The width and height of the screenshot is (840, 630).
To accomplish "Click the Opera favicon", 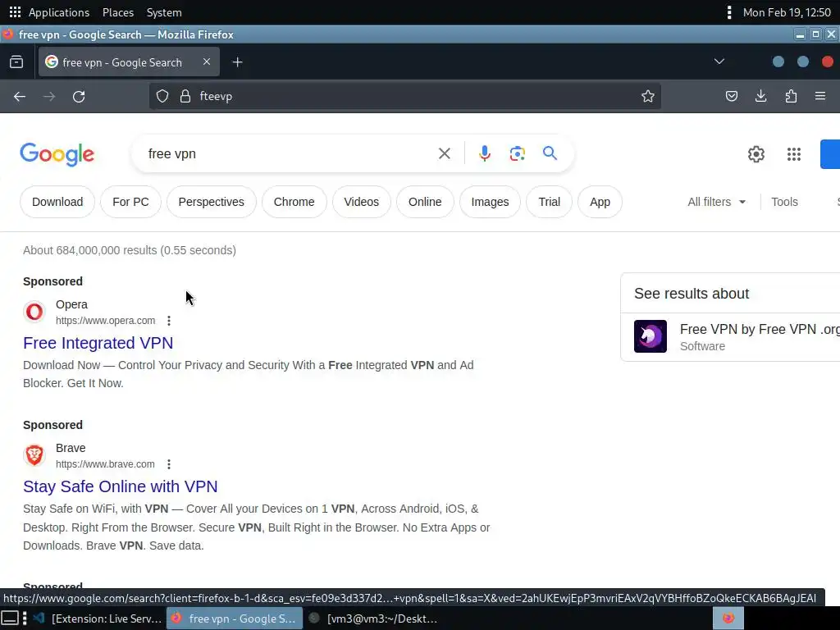I will pos(34,311).
